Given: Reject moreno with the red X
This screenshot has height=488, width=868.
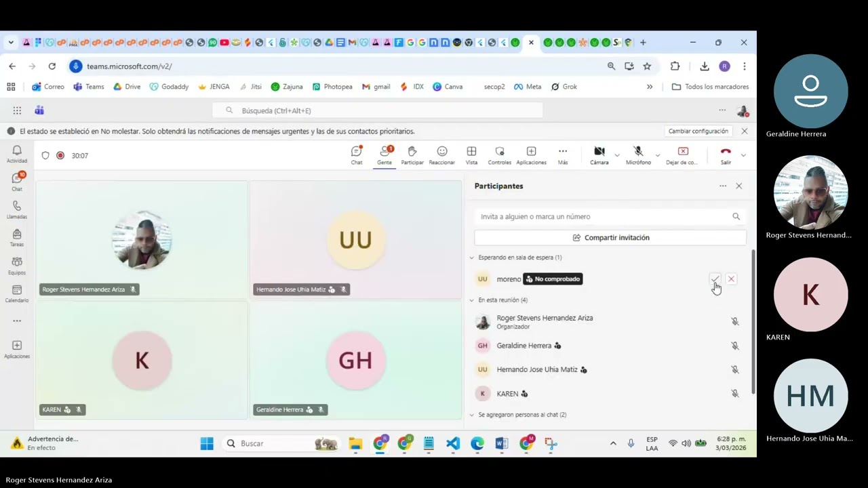Looking at the screenshot, I should tap(731, 279).
